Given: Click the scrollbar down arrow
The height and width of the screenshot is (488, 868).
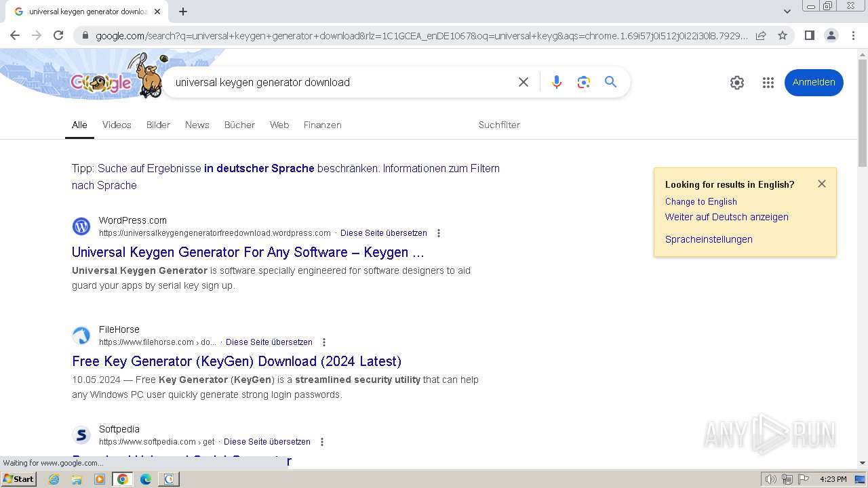Looking at the screenshot, I should tap(863, 463).
